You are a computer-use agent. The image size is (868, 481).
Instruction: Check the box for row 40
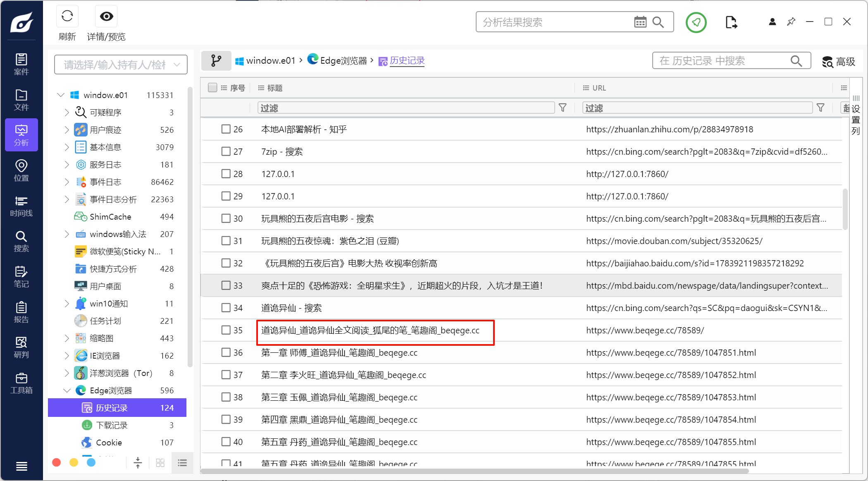[226, 442]
